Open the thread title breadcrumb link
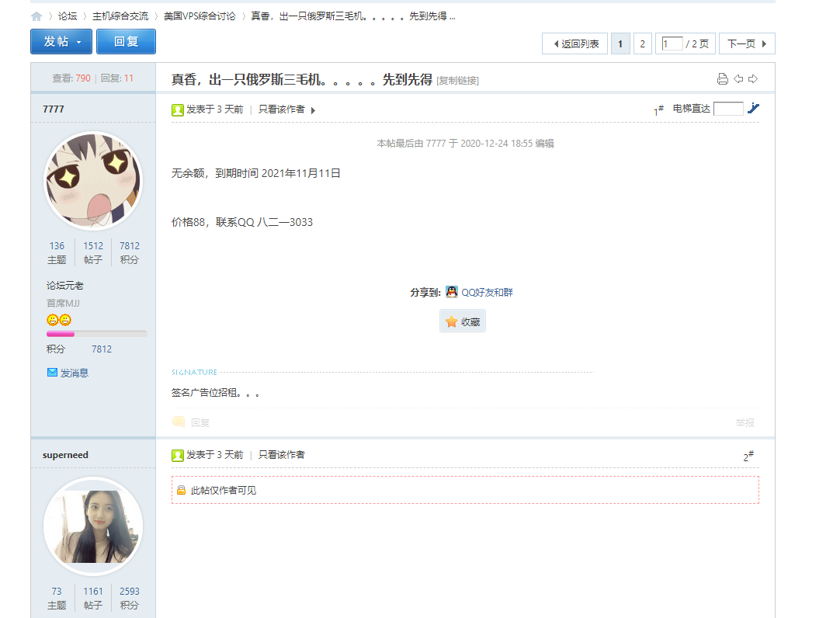This screenshot has width=840, height=618. click(x=353, y=16)
